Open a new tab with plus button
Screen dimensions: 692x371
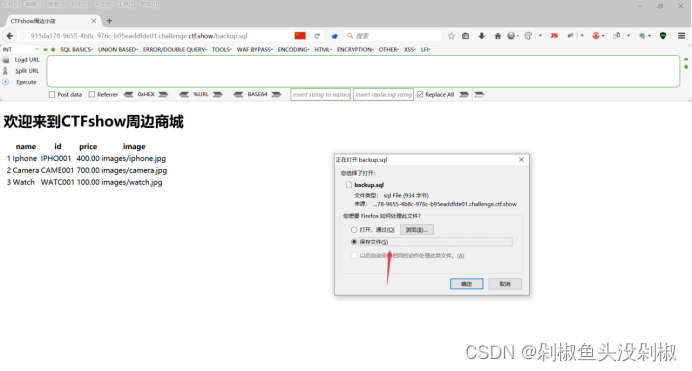pyautogui.click(x=109, y=21)
